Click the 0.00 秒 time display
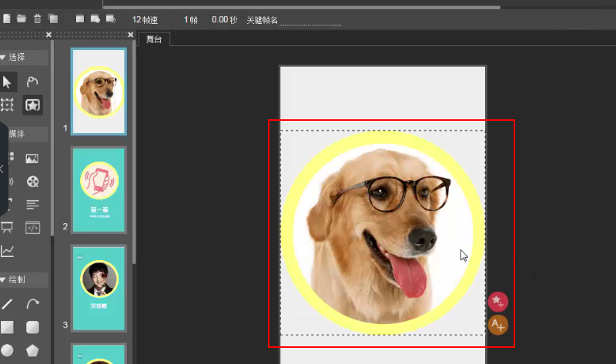 tap(224, 20)
